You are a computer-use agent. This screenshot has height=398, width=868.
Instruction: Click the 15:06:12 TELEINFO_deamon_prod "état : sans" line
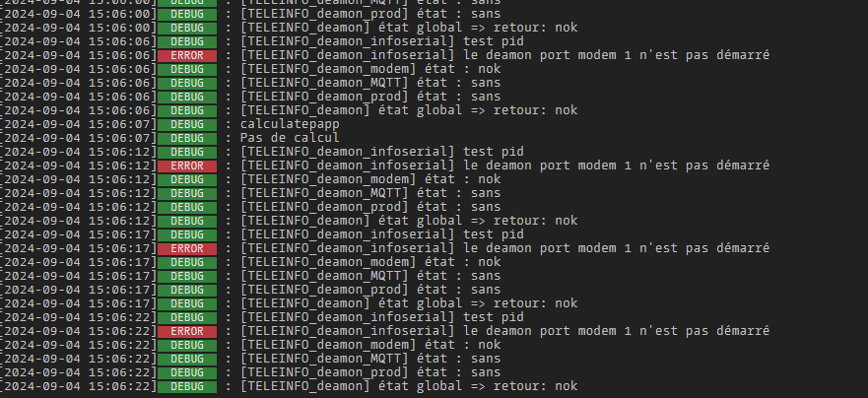coord(370,208)
